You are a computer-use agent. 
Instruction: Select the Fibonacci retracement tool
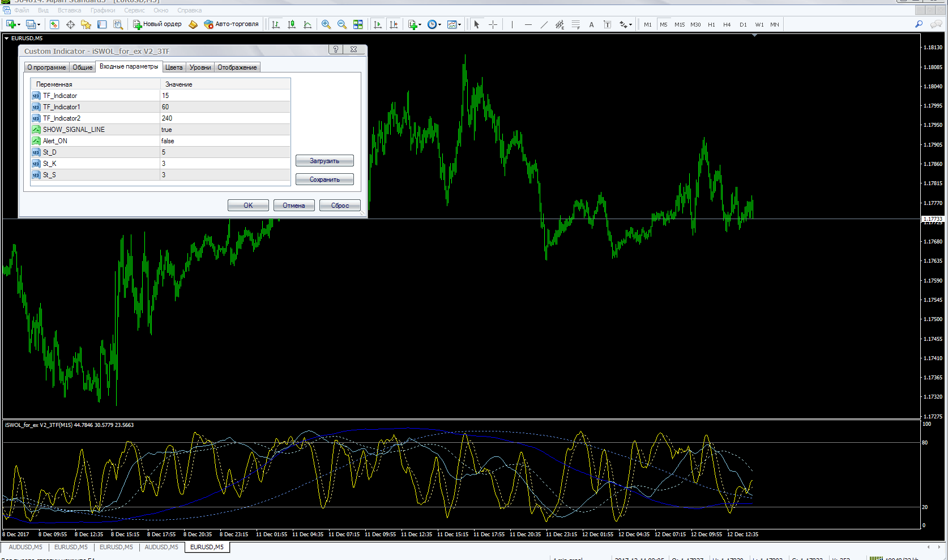[x=575, y=24]
